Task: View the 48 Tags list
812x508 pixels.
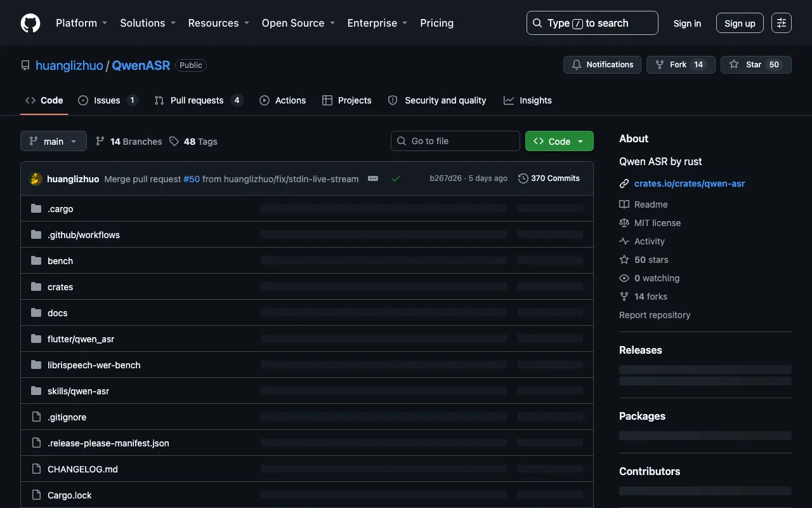Action: (193, 142)
